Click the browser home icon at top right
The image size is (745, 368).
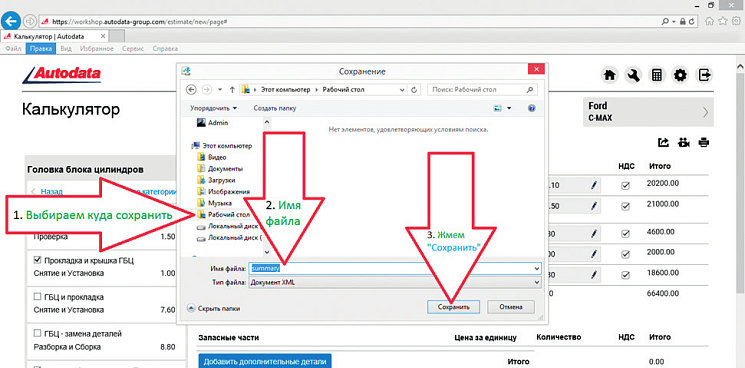pyautogui.click(x=709, y=21)
